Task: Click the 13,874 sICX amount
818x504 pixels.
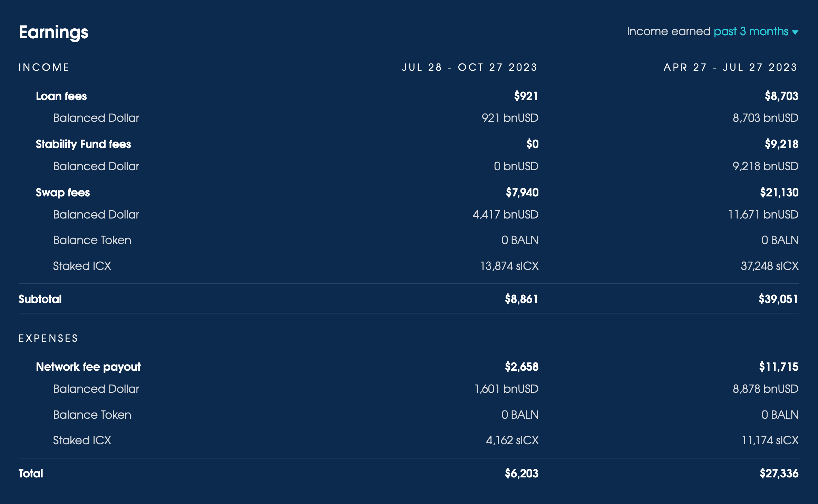Action: point(509,266)
